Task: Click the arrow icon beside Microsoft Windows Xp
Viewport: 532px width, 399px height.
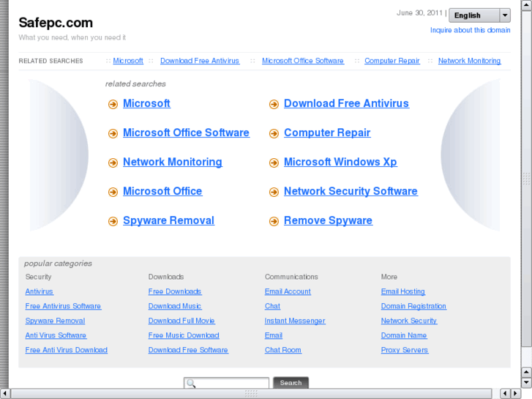Action: coord(274,163)
